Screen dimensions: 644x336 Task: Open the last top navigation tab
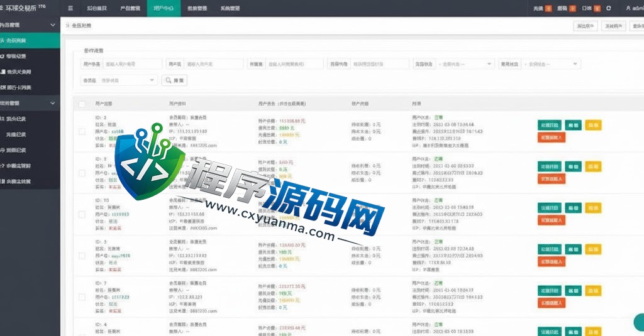tap(230, 8)
